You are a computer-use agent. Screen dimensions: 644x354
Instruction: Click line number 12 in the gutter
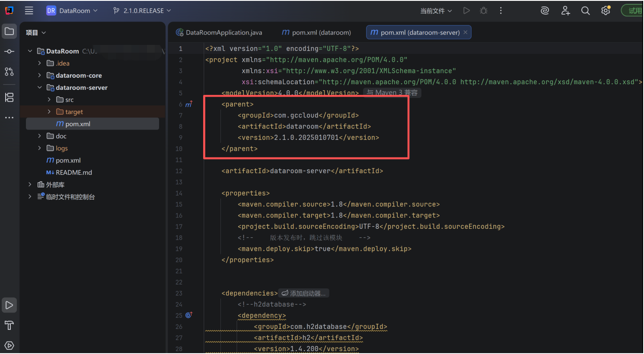pyautogui.click(x=179, y=171)
